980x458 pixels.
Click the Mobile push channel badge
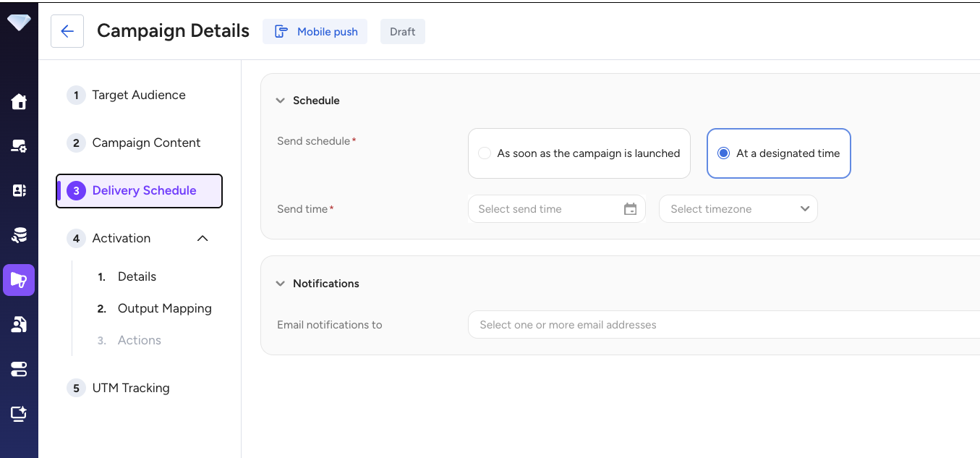click(315, 32)
